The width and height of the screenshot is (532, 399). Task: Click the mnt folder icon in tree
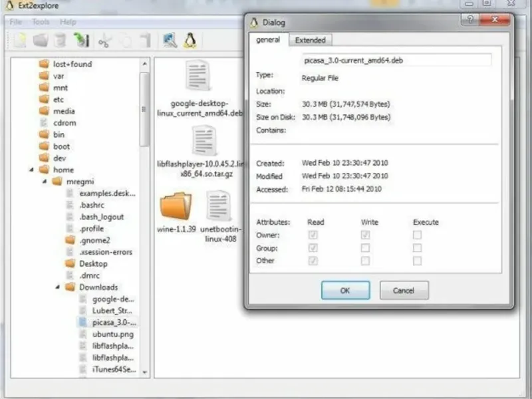(44, 88)
